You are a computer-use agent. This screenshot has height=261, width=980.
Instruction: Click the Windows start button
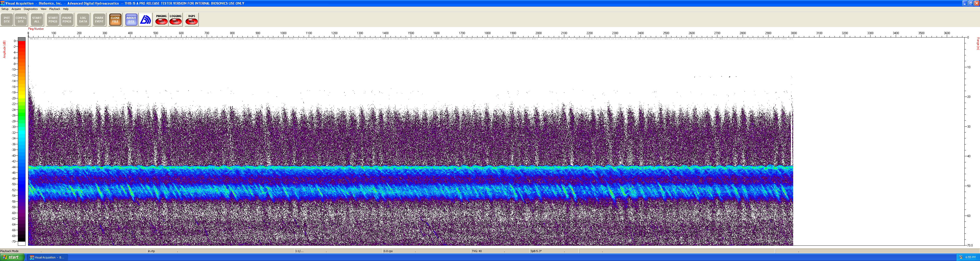[12, 257]
